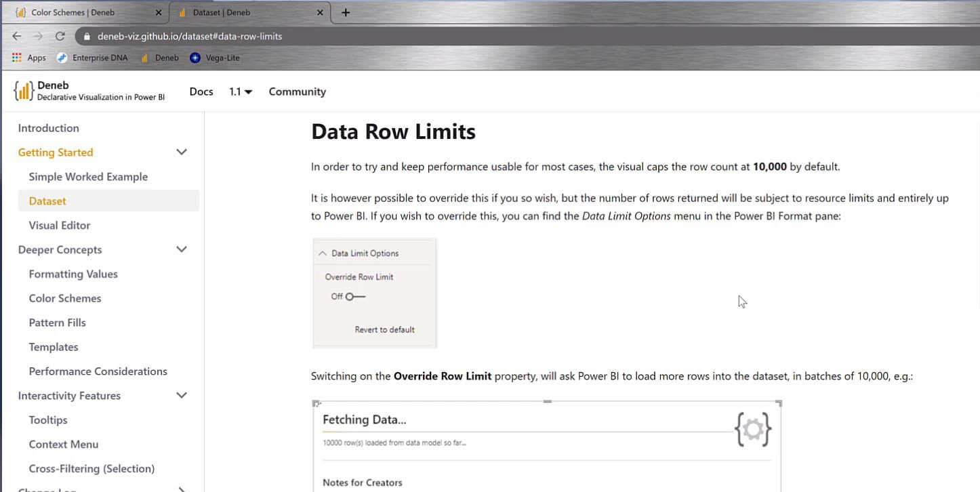
Task: Open the Context Menu page
Action: (x=64, y=445)
